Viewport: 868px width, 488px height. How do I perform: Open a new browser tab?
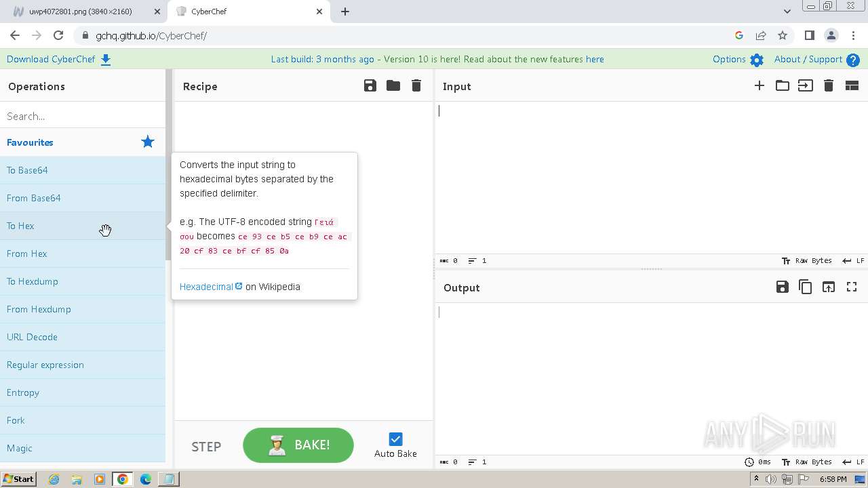(x=345, y=12)
